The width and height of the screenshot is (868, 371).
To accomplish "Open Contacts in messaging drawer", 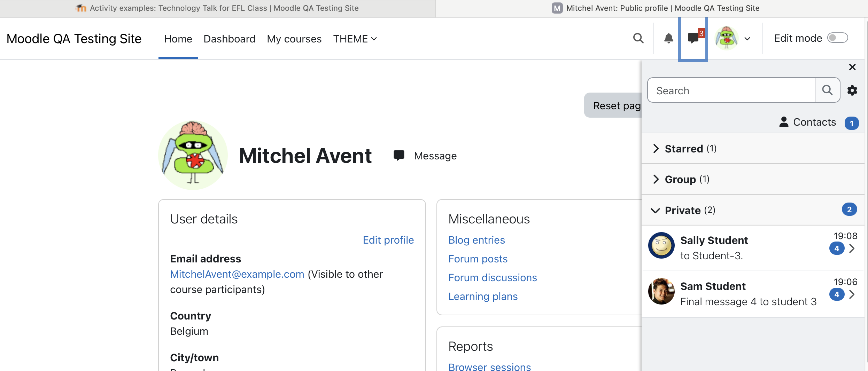I will tap(807, 122).
